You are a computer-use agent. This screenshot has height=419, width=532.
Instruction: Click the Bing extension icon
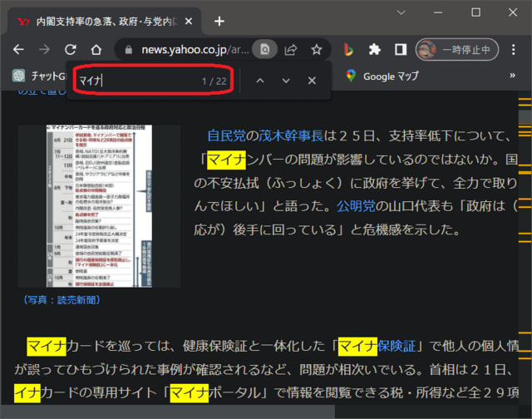[349, 49]
